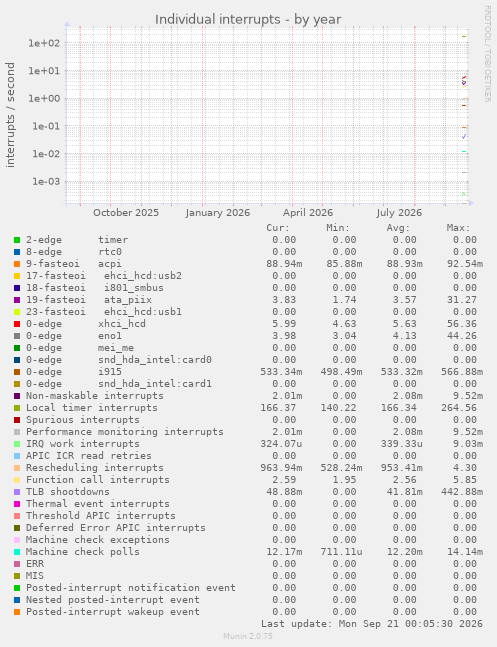Click the October 2025 axis label

point(126,213)
